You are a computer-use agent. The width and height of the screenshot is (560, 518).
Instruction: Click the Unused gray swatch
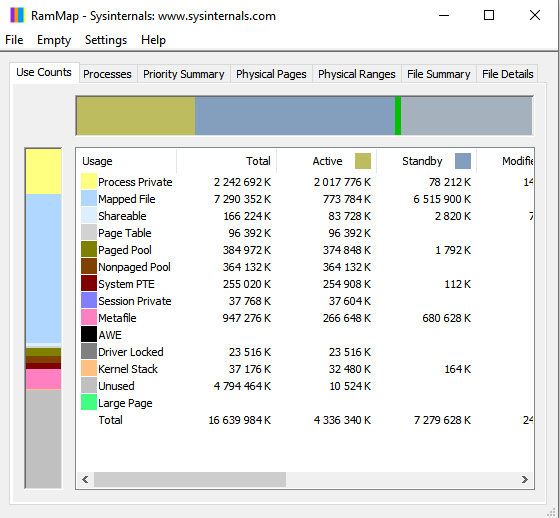pos(89,385)
